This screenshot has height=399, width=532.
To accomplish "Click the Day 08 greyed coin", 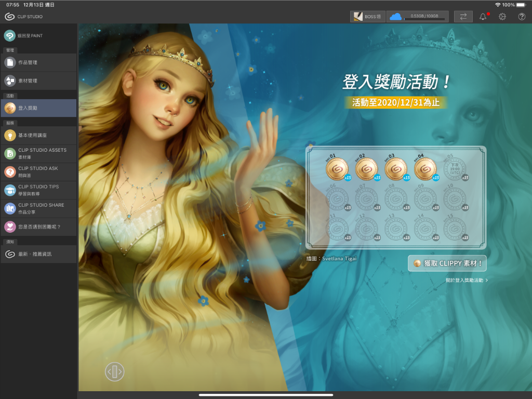I will pos(396,199).
